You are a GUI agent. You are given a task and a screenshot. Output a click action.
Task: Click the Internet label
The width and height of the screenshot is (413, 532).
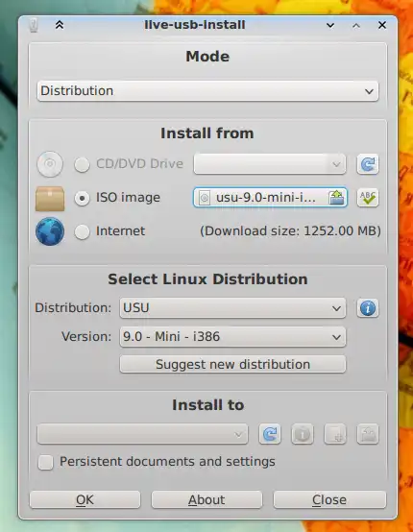(x=120, y=231)
